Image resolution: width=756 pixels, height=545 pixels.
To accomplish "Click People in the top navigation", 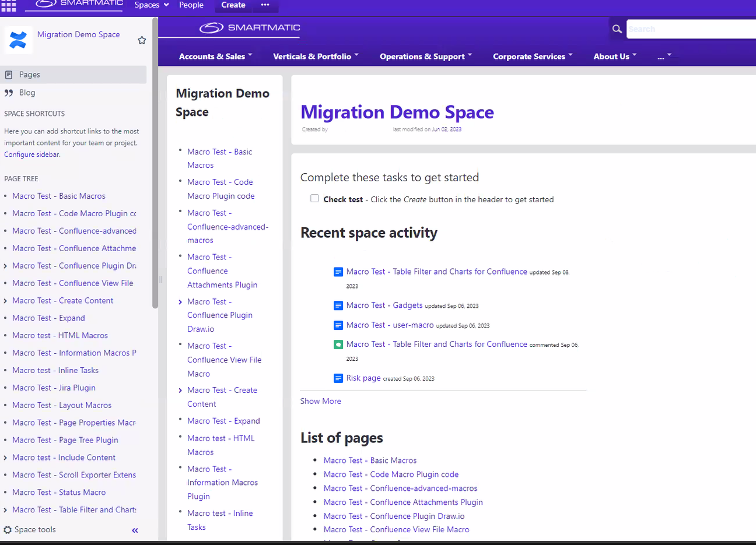I will point(191,5).
